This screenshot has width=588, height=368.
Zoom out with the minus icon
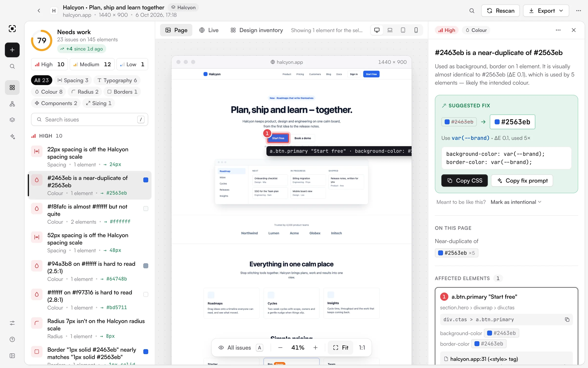tap(280, 348)
